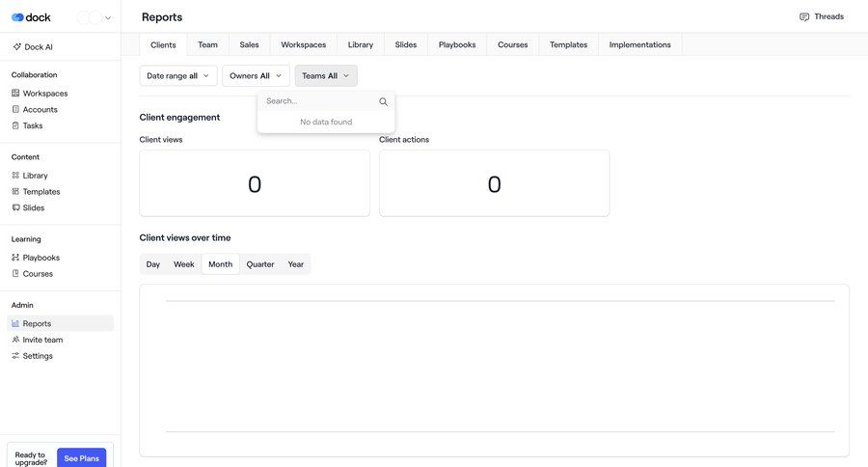868x467 pixels.
Task: Click the Playbooks icon in sidebar
Action: click(x=15, y=257)
